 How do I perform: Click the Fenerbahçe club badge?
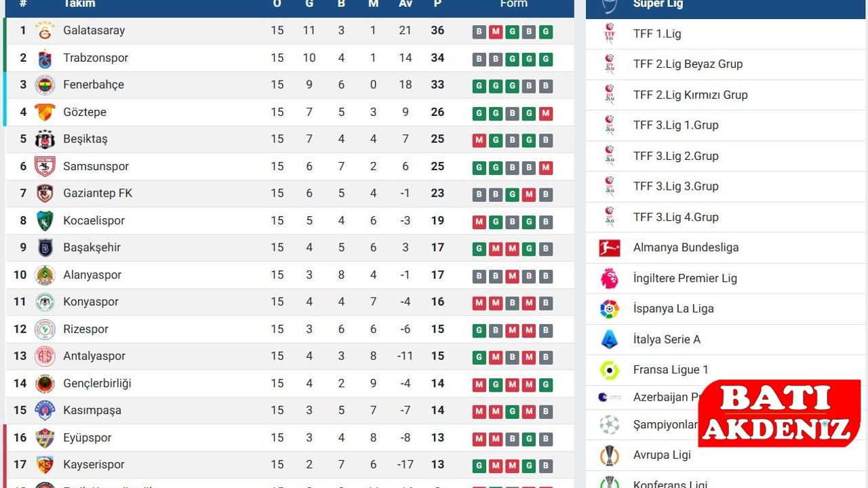click(45, 85)
